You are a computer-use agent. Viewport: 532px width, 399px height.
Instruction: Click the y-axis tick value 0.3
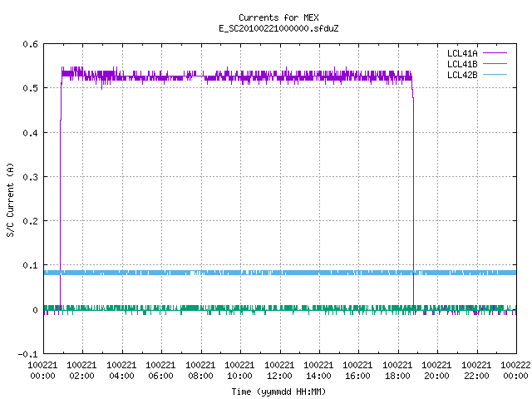(30, 177)
